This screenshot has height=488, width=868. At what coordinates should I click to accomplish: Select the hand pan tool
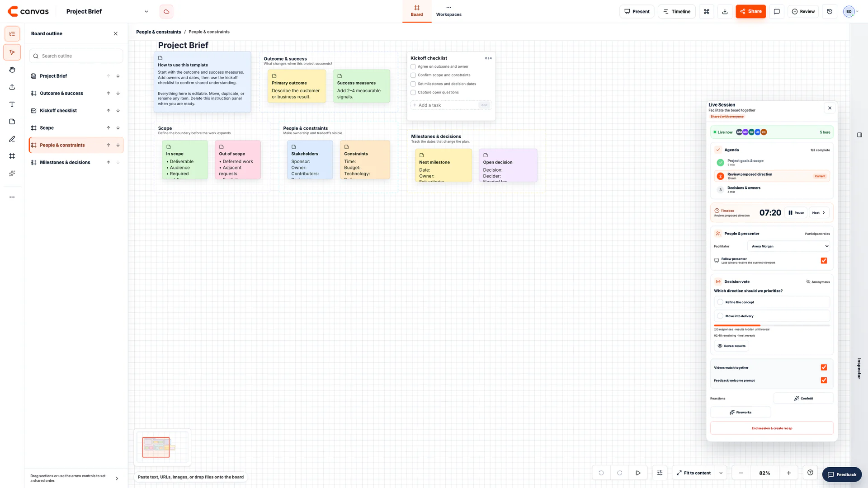coord(12,70)
